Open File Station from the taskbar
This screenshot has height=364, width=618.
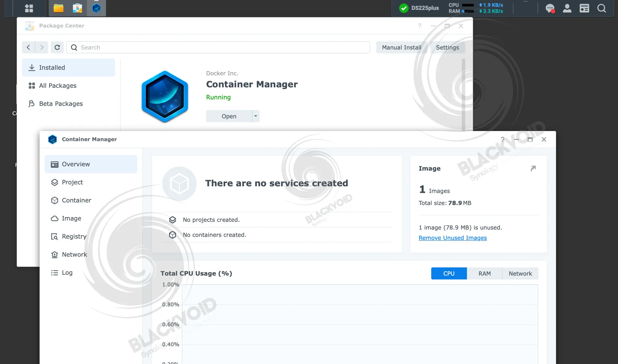[58, 8]
